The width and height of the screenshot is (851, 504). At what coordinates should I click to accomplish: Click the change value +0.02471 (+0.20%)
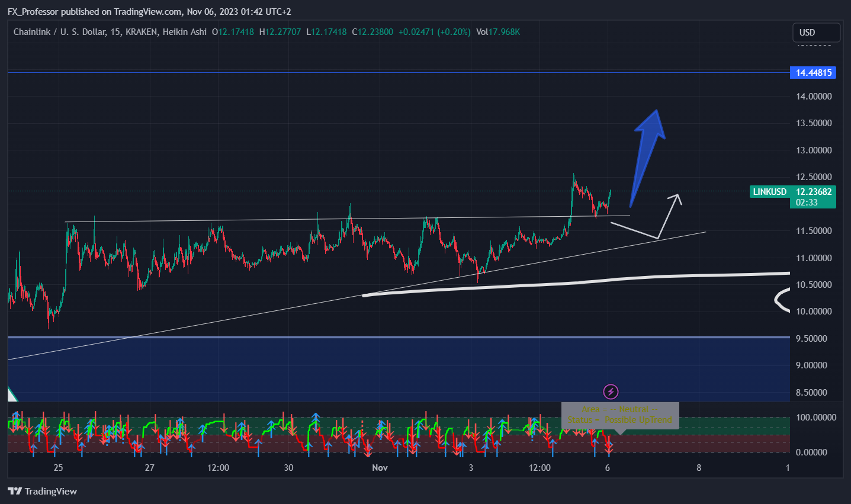[434, 32]
